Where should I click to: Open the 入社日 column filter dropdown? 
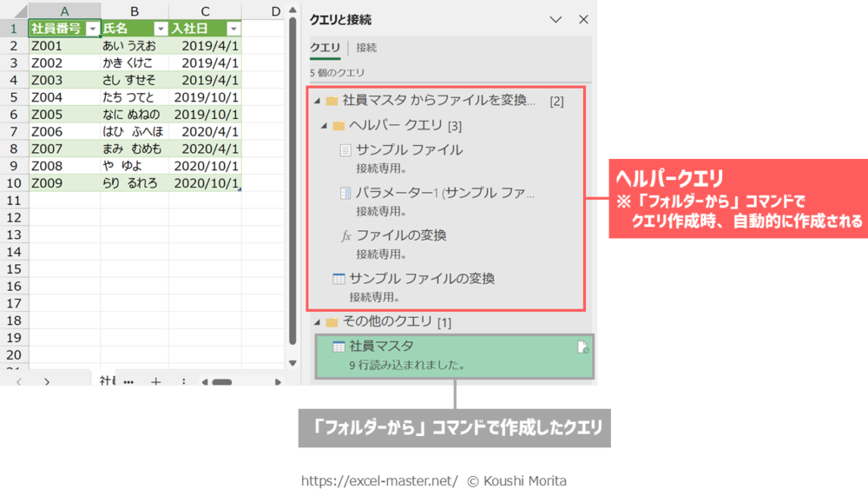point(231,29)
